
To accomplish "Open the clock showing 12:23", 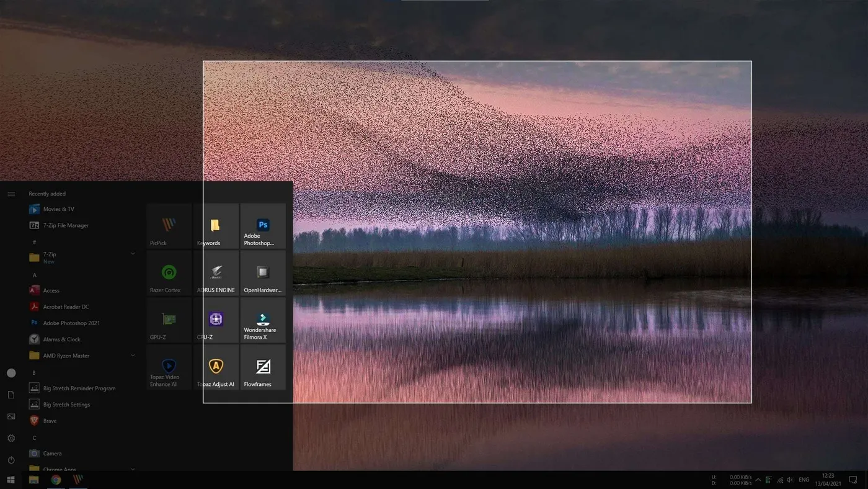I will pos(828,480).
